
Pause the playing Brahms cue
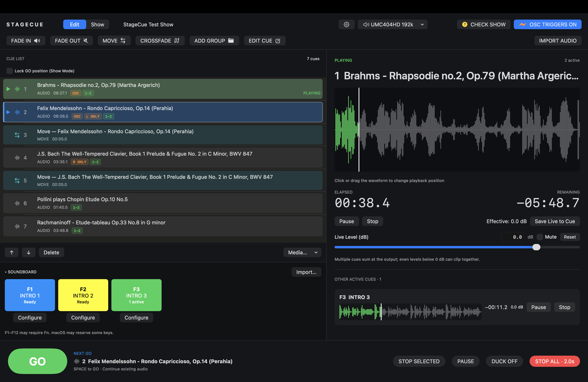[346, 221]
